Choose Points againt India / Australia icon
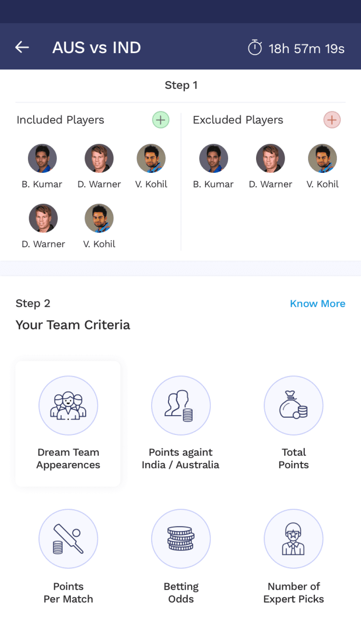This screenshot has width=361, height=644. [x=181, y=405]
